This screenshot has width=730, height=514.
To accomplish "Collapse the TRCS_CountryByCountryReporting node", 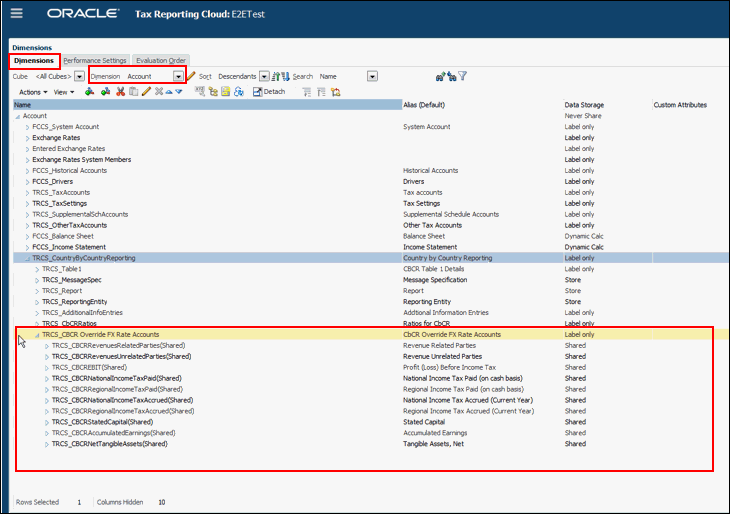I will 27,258.
